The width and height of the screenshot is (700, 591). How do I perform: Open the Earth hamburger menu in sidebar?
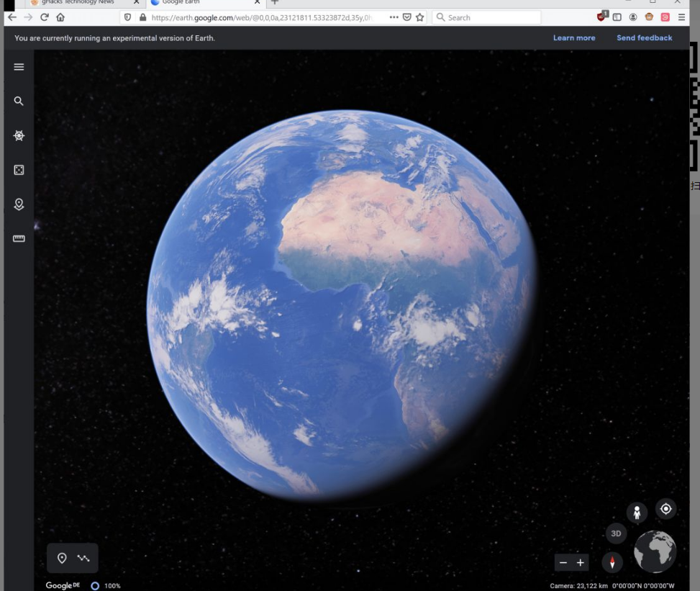coord(19,67)
